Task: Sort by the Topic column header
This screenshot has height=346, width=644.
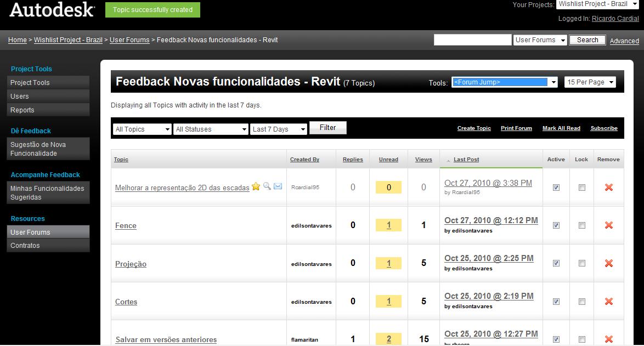Action: point(121,159)
